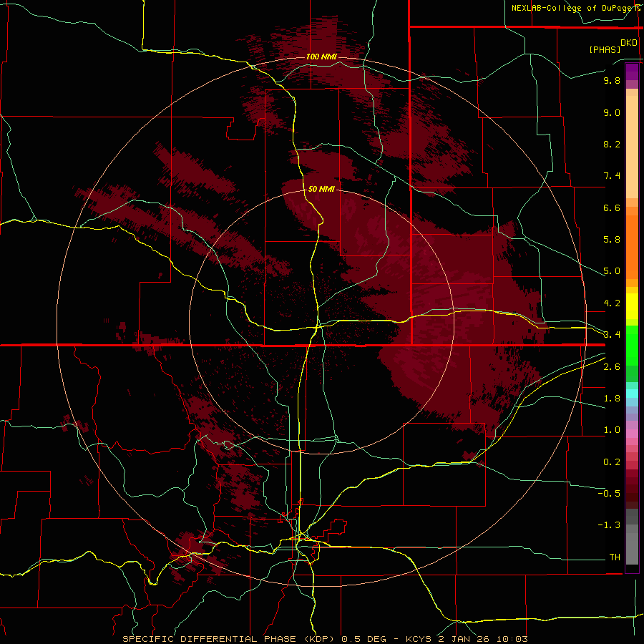Click the 3.4 scale value
The height and width of the screenshot is (644, 644).
612,335
